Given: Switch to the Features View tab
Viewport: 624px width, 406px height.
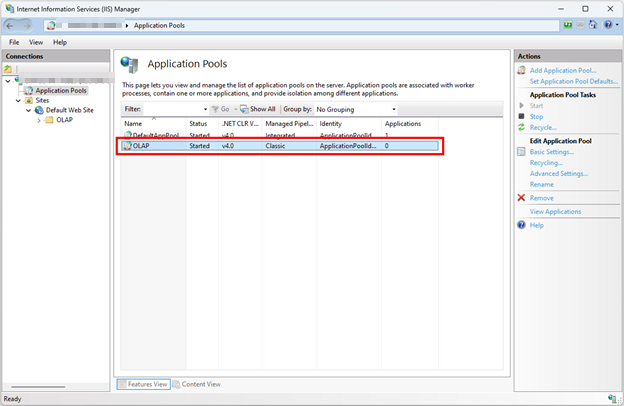Looking at the screenshot, I should pos(144,384).
